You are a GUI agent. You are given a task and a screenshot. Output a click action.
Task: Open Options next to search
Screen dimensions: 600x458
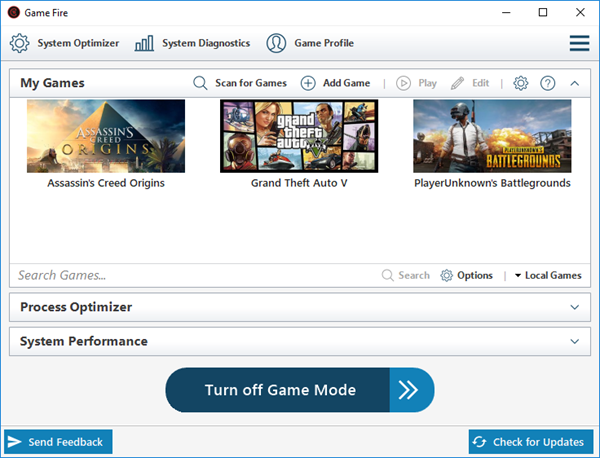(x=475, y=275)
